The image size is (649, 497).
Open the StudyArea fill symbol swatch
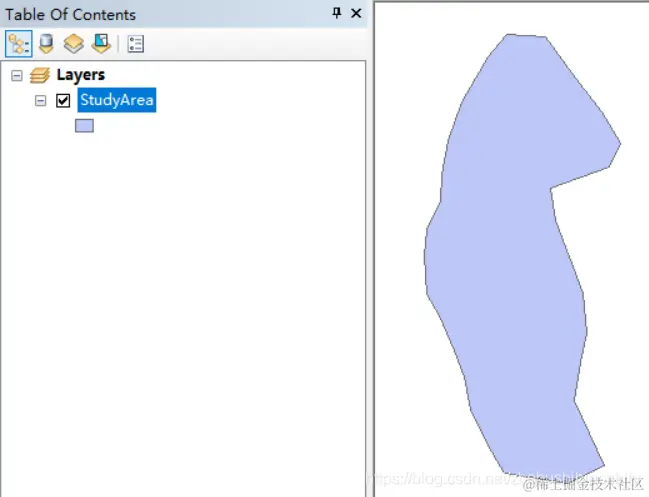(84, 126)
